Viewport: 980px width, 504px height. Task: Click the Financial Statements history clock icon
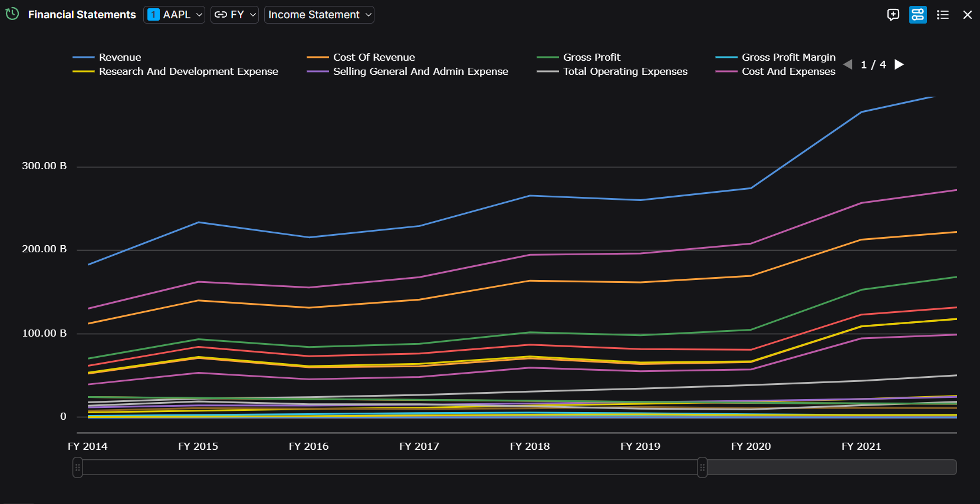coord(12,14)
